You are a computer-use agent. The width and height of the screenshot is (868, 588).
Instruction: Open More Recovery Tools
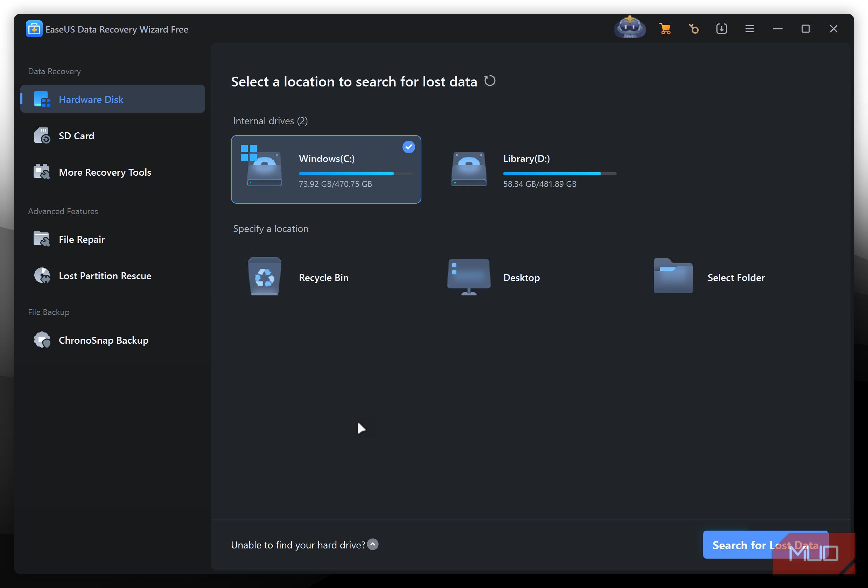pos(112,172)
